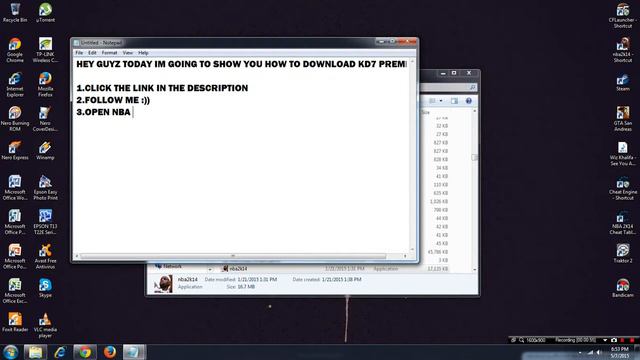Click Notepad scroll right arrow
640x360 pixels.
[405, 256]
